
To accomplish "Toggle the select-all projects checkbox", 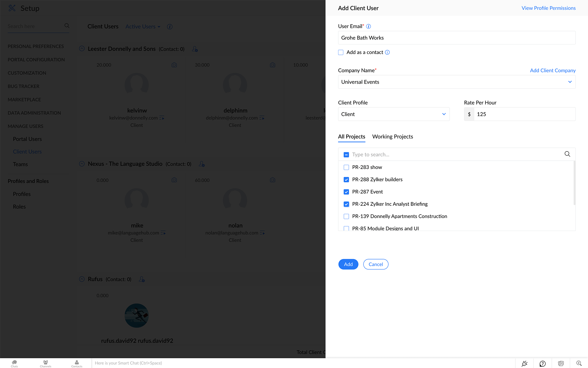I will (x=346, y=155).
